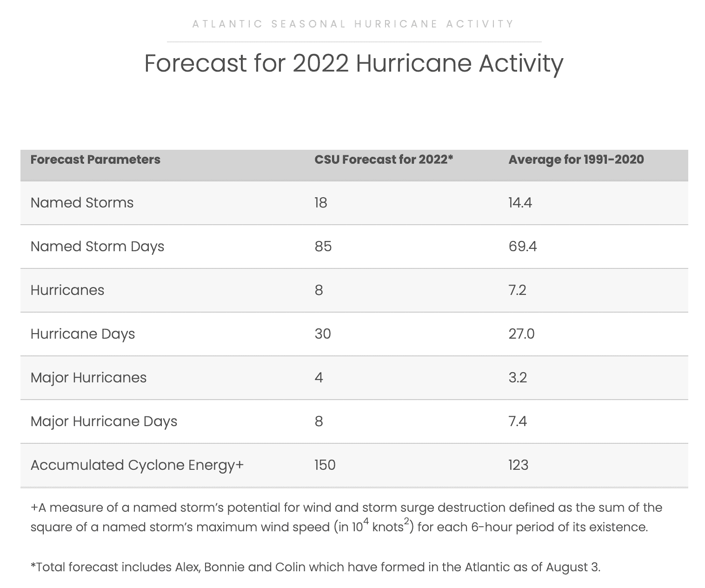Click the 'Forecast for 2022 Hurricane Activity' heading
The height and width of the screenshot is (588, 705).
point(354,63)
